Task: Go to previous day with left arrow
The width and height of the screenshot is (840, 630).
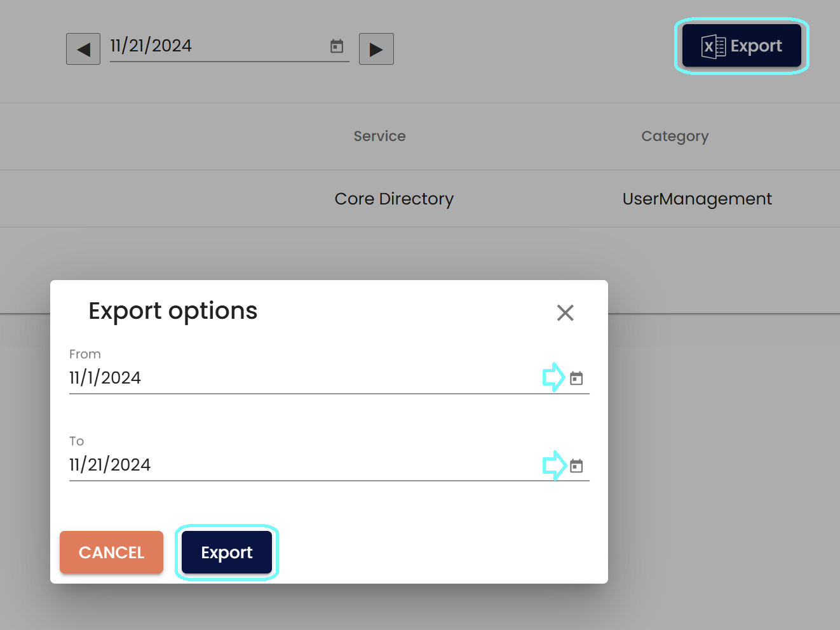Action: [83, 49]
